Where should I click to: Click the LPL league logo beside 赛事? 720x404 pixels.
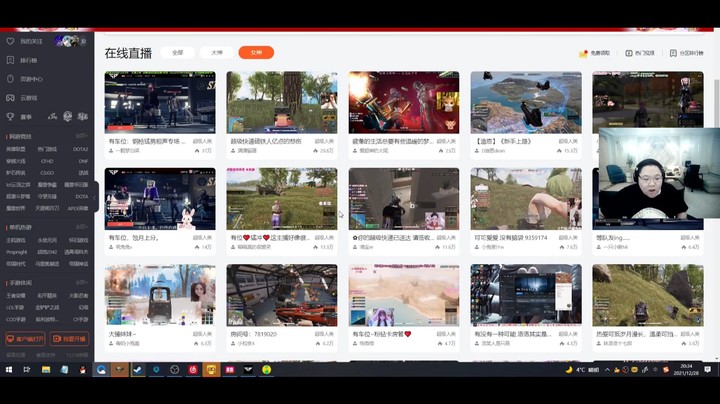pyautogui.click(x=53, y=117)
